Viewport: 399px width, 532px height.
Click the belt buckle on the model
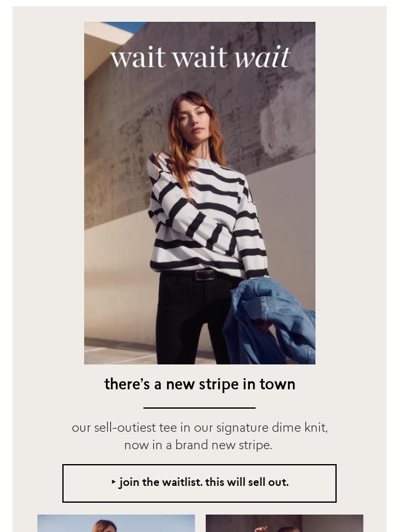coord(204,275)
